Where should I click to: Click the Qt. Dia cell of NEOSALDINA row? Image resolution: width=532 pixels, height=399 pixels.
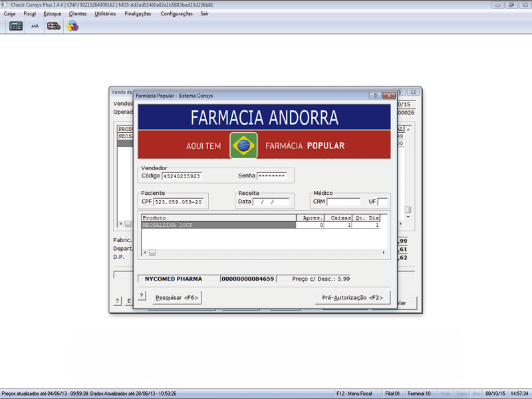pos(366,225)
